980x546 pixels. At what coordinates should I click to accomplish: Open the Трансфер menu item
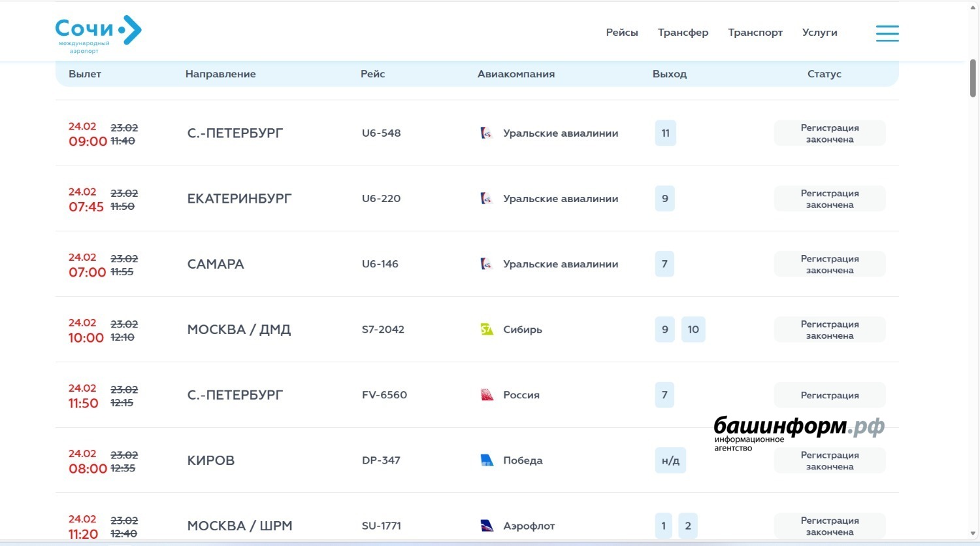pyautogui.click(x=683, y=33)
